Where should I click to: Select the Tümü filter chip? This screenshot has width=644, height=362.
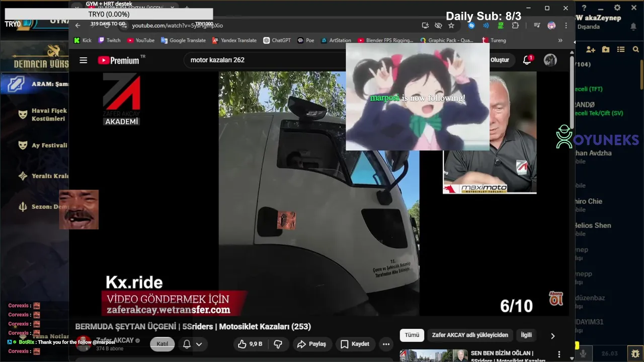coord(412,335)
